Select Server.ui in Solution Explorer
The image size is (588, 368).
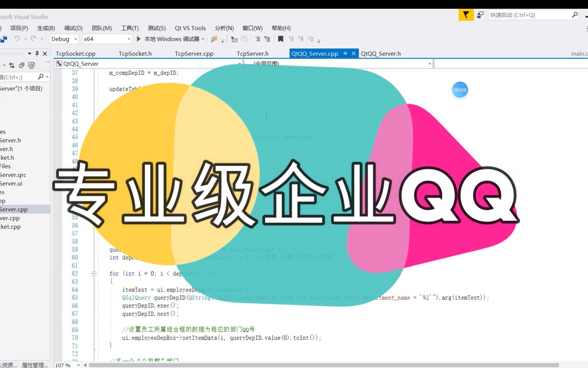11,183
